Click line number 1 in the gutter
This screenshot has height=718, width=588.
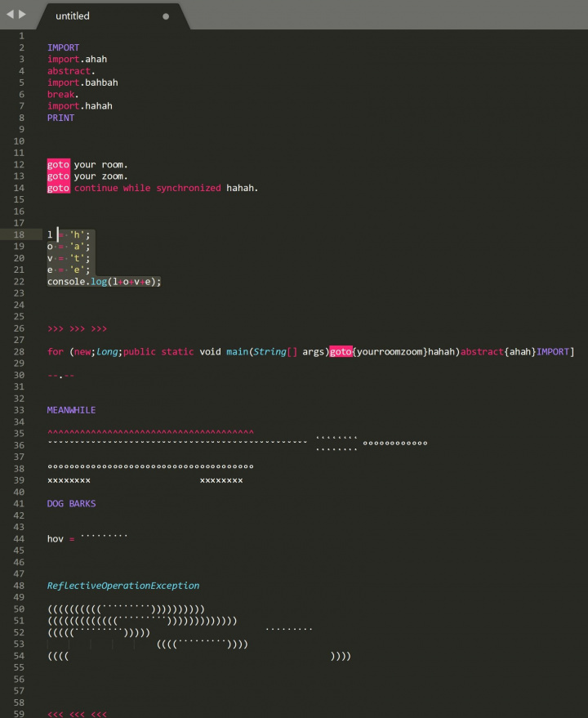coord(21,36)
